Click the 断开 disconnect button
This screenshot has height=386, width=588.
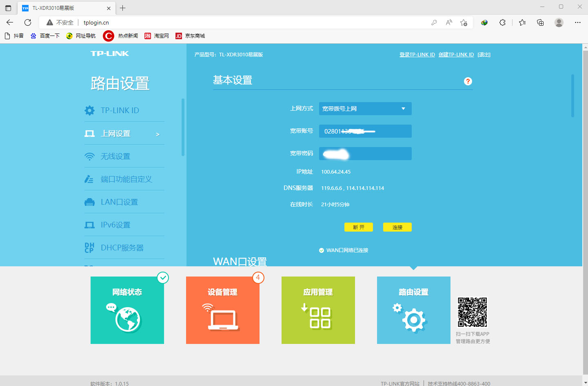point(358,227)
